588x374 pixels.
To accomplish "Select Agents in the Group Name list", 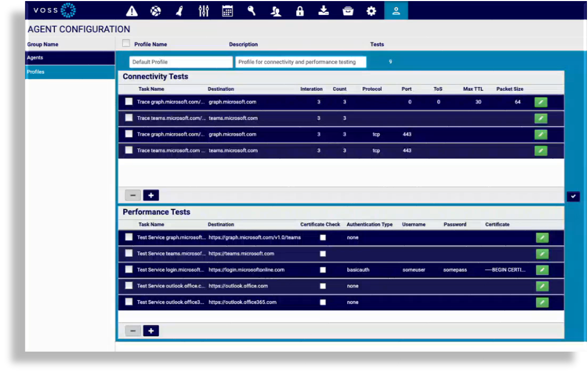I will [x=70, y=58].
